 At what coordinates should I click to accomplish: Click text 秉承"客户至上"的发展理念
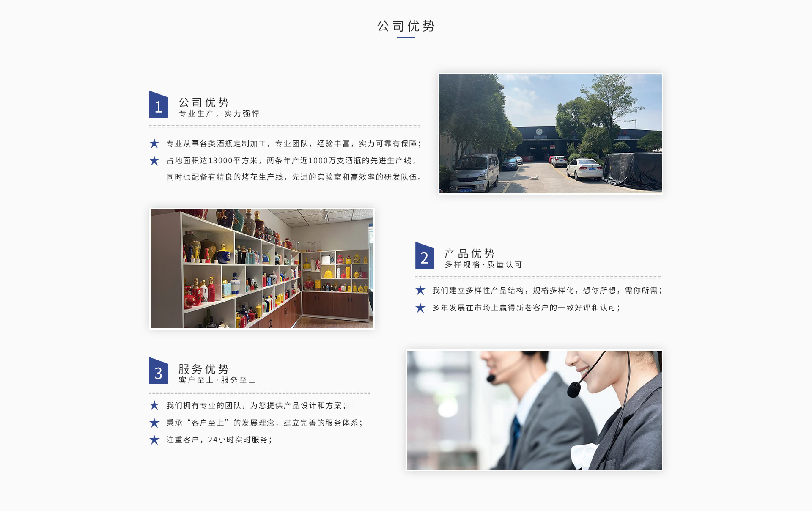pos(220,423)
